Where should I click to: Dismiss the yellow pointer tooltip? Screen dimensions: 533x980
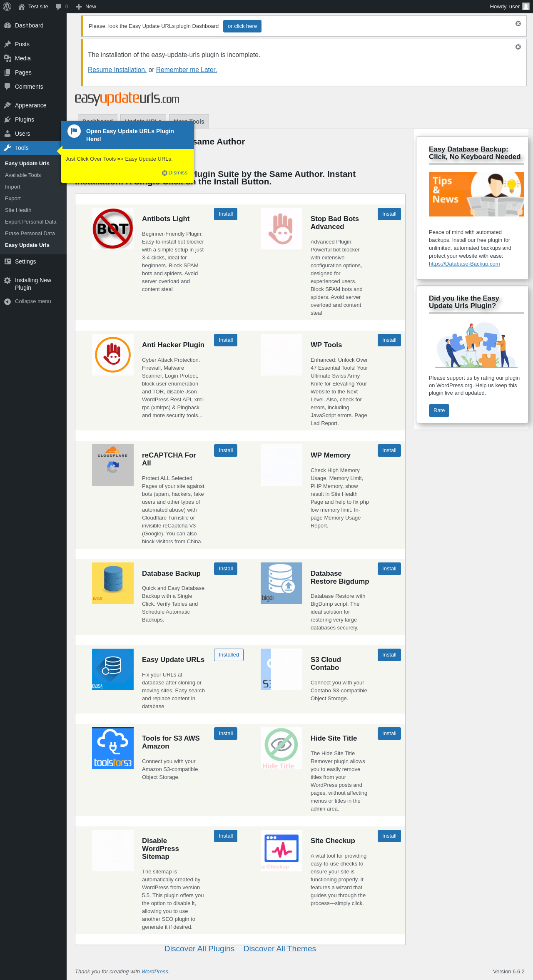click(x=175, y=173)
